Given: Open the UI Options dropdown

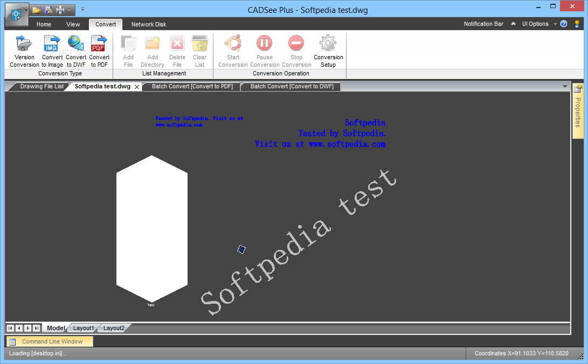Looking at the screenshot, I should pyautogui.click(x=539, y=24).
